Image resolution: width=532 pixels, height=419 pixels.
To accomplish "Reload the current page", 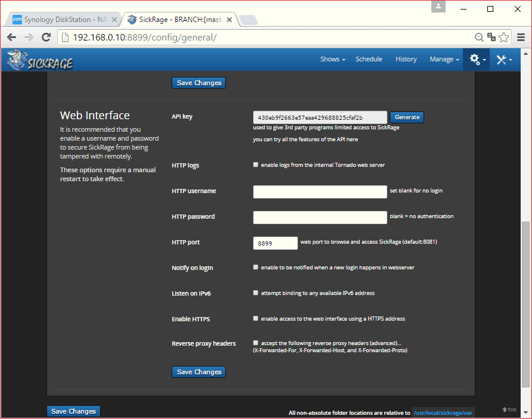I will 46,38.
